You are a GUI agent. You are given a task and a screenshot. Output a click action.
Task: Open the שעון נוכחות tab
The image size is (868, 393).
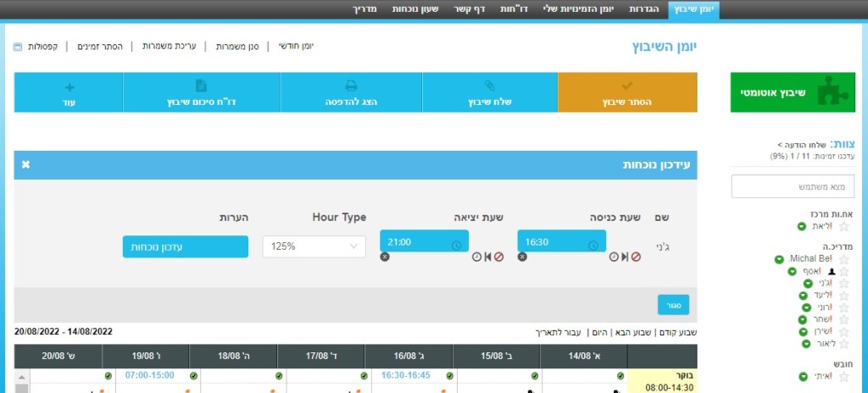pyautogui.click(x=414, y=8)
